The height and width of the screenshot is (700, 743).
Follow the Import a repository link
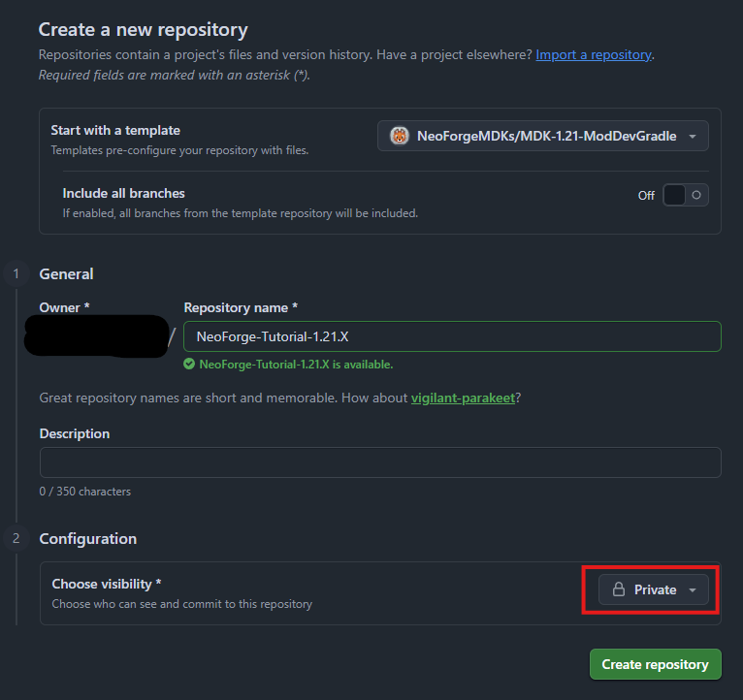tap(594, 54)
